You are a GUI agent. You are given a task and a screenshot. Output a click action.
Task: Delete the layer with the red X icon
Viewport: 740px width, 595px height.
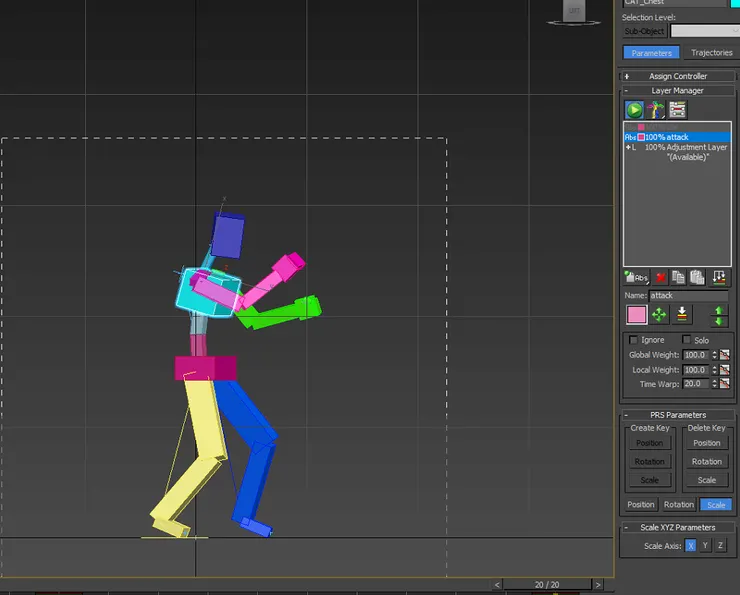[x=661, y=277]
